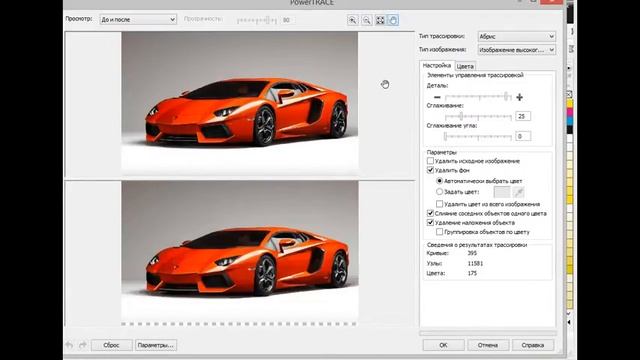The image size is (640, 360).
Task: Confirm with the OK button
Action: coord(443,345)
